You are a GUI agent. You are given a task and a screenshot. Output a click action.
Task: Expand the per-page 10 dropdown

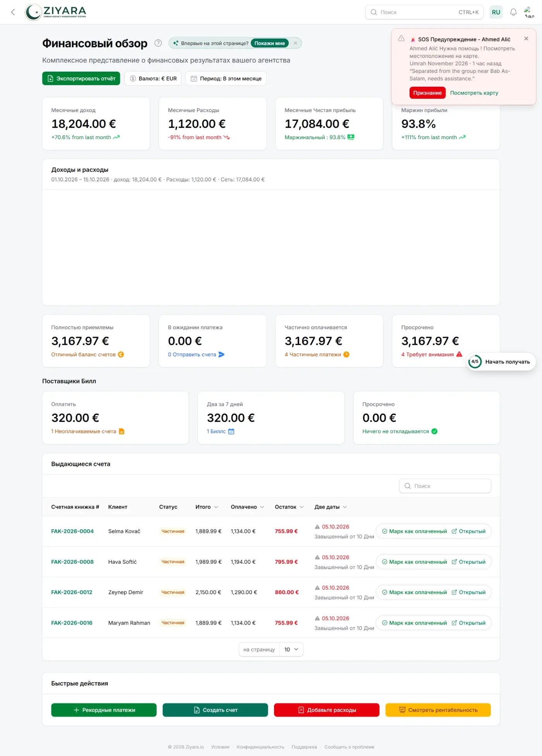[x=291, y=649]
